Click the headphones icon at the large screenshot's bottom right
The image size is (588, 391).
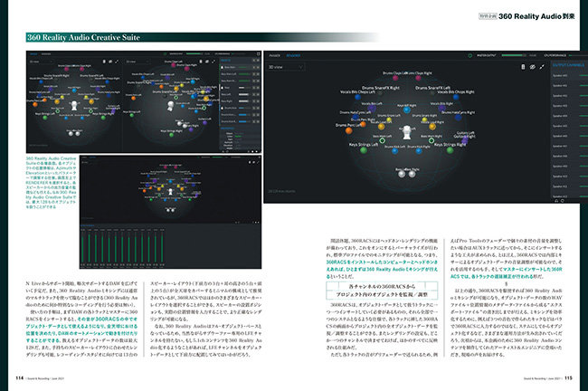tap(556, 201)
